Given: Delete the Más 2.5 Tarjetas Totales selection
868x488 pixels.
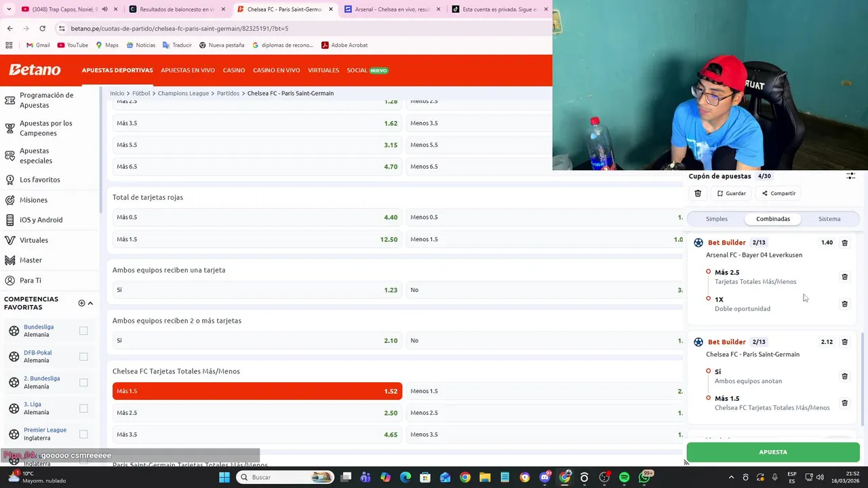Looking at the screenshot, I should pyautogui.click(x=844, y=277).
